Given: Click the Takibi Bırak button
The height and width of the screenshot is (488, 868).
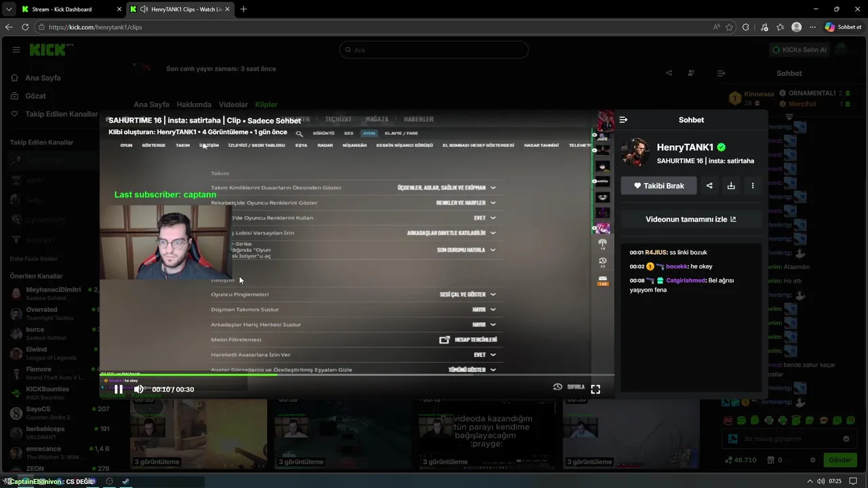Looking at the screenshot, I should [x=658, y=186].
